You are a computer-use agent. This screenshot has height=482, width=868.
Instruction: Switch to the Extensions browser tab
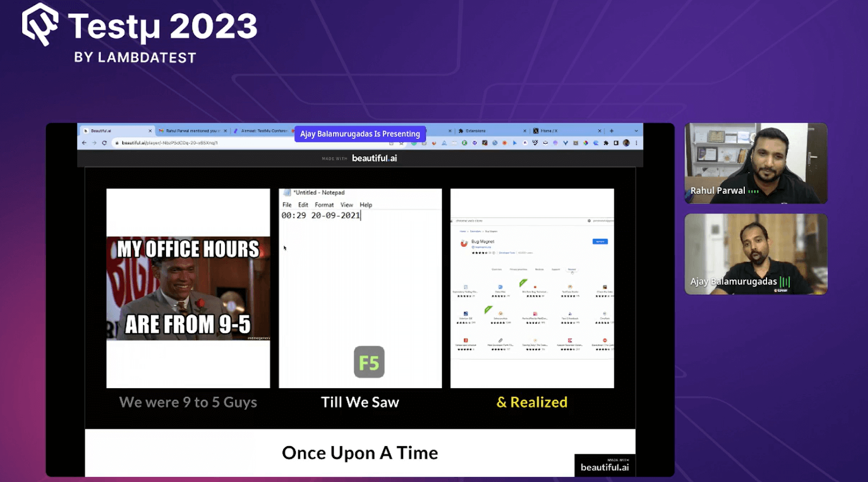click(x=492, y=131)
